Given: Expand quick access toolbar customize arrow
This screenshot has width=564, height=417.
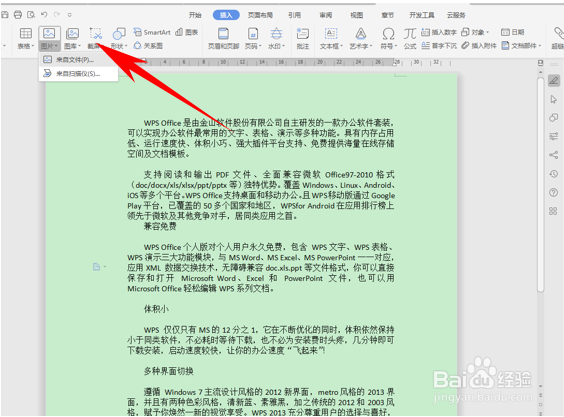Looking at the screenshot, I should [x=69, y=15].
